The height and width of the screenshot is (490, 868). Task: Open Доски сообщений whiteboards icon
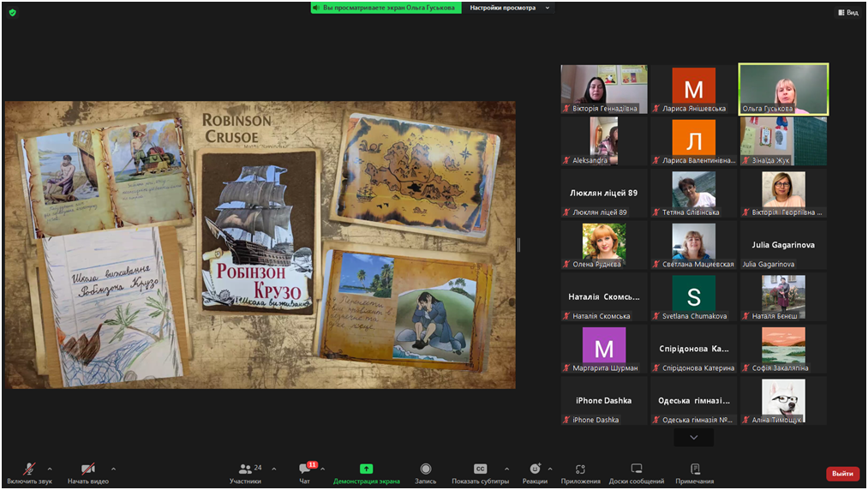[636, 469]
